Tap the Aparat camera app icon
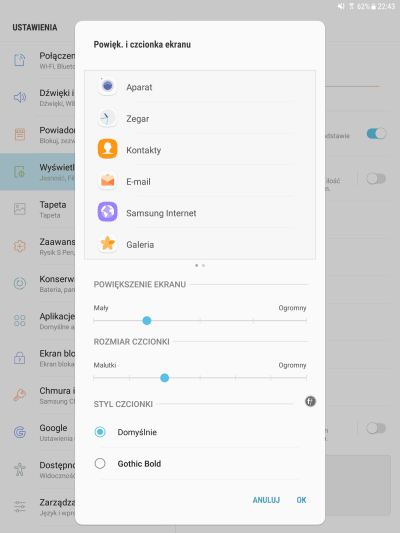This screenshot has width=400, height=533. 107,86
